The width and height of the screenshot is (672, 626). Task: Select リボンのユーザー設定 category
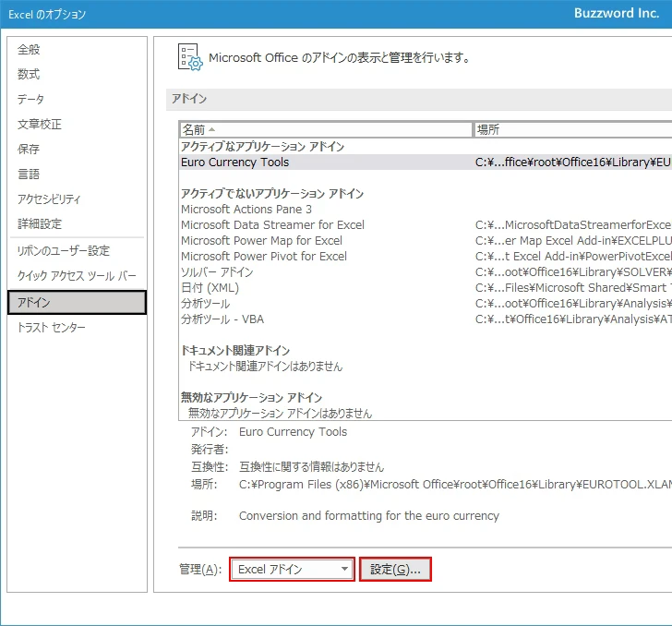click(78, 250)
